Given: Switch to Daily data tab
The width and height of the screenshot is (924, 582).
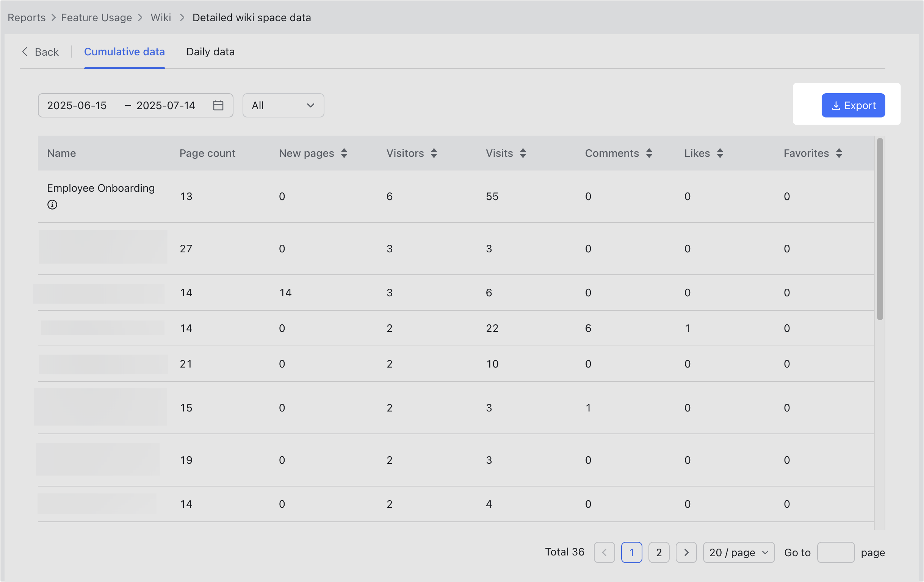Looking at the screenshot, I should 210,52.
